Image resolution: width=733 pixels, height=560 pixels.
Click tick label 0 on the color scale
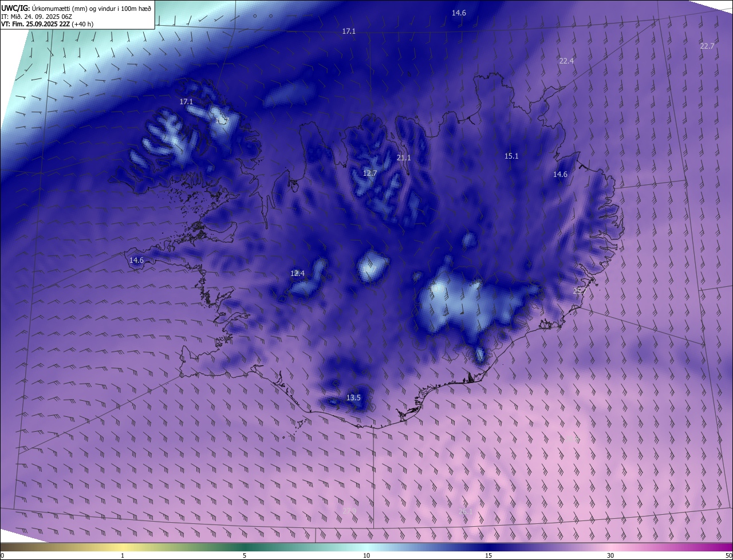pos(2,555)
